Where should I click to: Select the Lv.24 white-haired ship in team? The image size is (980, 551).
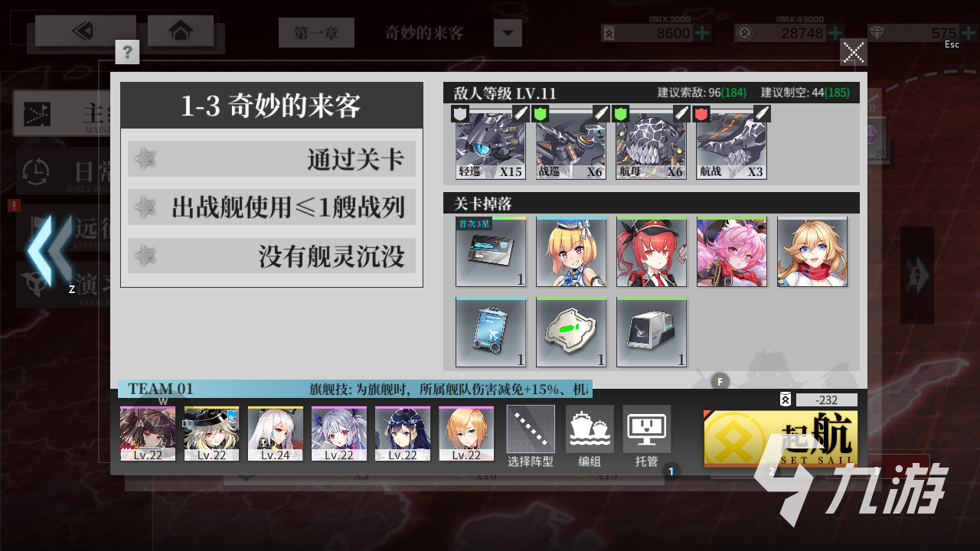pos(276,434)
